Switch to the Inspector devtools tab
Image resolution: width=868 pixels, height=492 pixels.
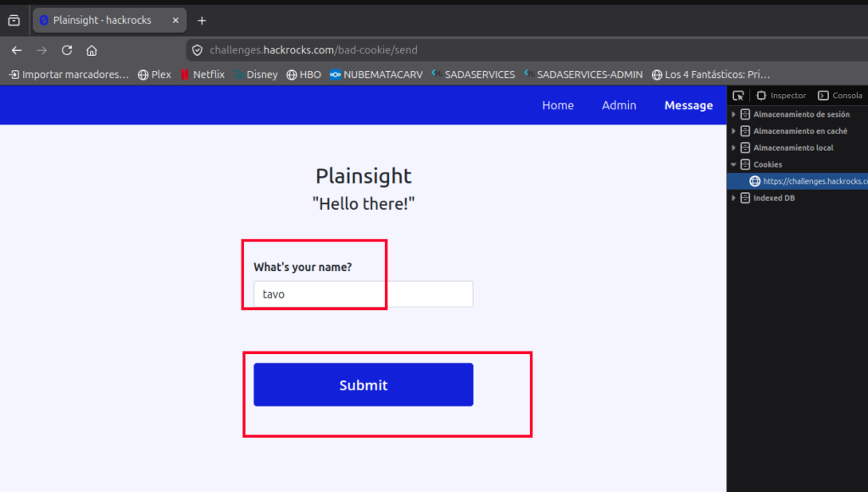coord(781,96)
